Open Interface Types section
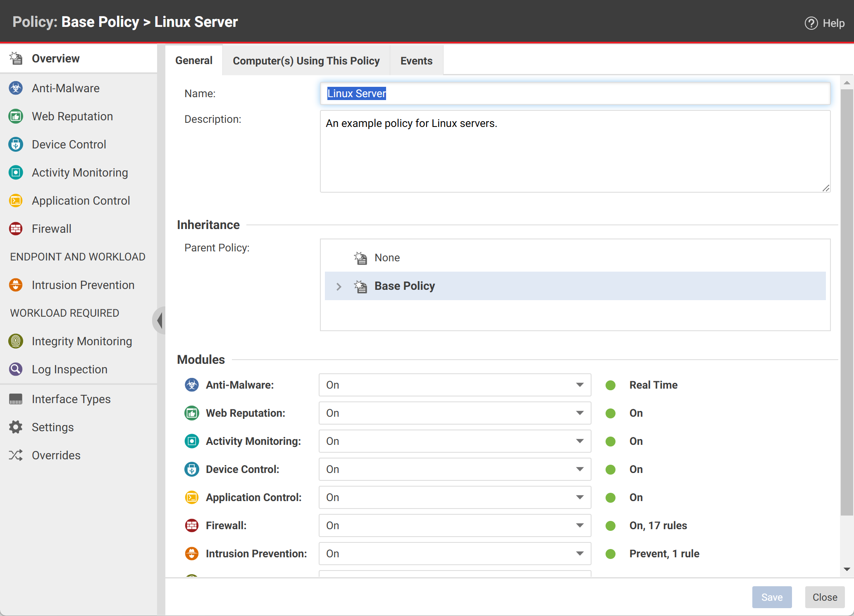Screen dimensions: 854x616 [x=79, y=399]
